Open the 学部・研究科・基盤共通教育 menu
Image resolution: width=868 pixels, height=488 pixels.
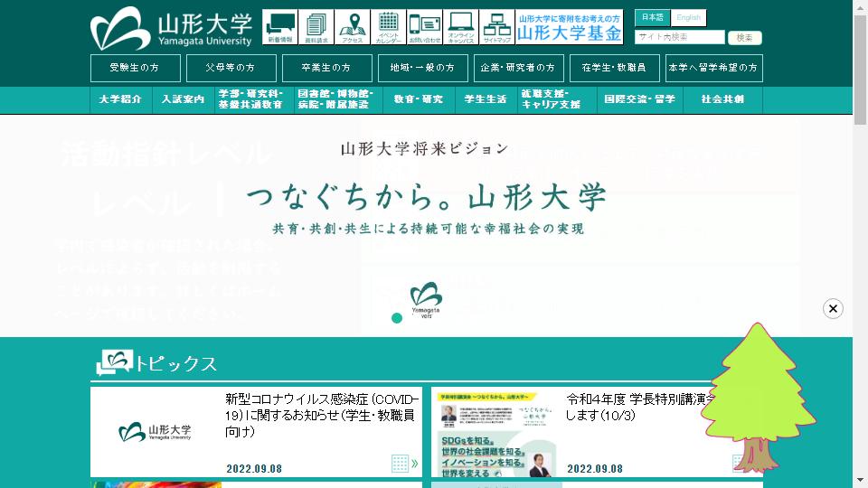click(254, 99)
